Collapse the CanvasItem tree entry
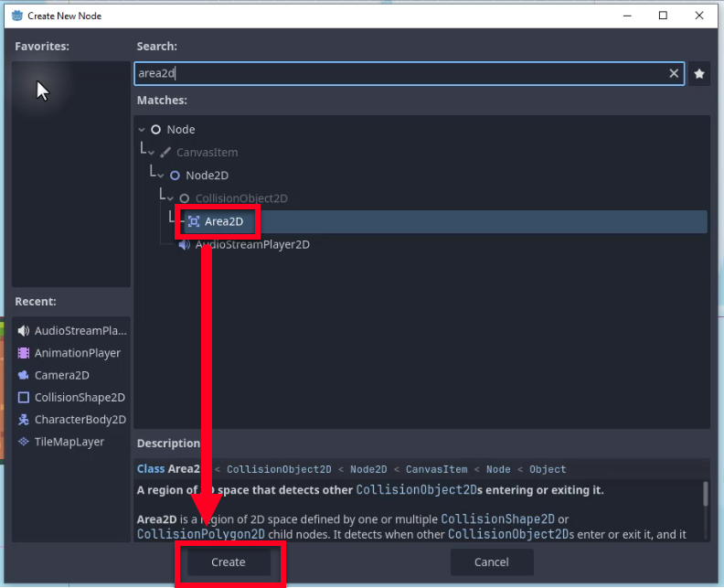The height and width of the screenshot is (588, 724). 151,153
